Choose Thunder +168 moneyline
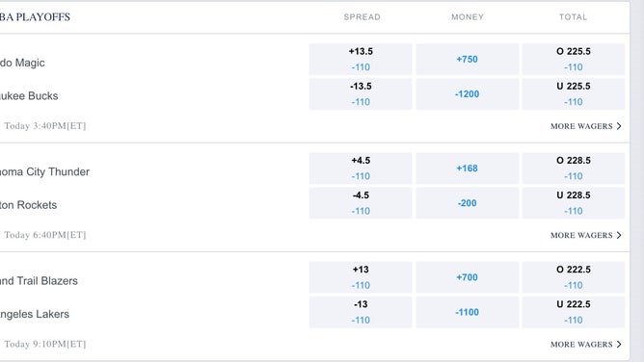 click(x=467, y=168)
